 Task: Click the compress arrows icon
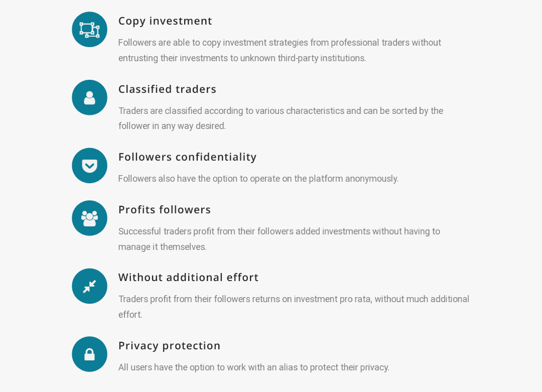[x=89, y=286]
